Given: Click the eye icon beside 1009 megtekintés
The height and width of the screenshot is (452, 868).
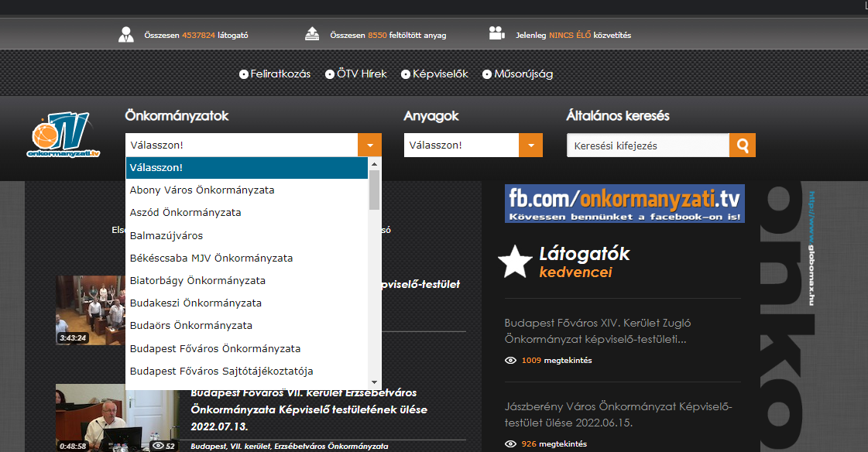Looking at the screenshot, I should click(x=510, y=360).
